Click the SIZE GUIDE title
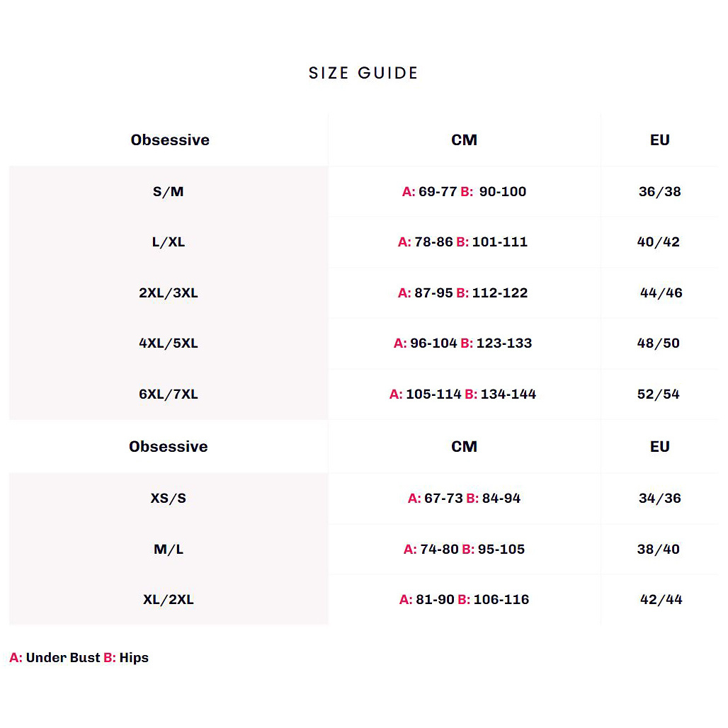 pos(363,73)
